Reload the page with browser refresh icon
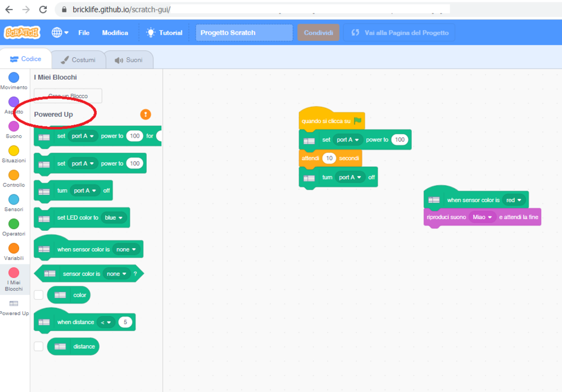 click(x=43, y=10)
